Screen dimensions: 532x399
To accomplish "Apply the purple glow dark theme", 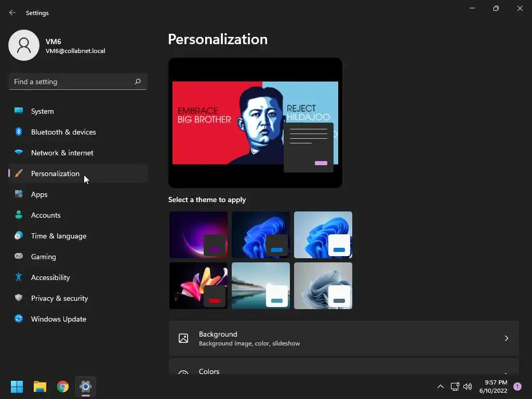I will [x=198, y=235].
